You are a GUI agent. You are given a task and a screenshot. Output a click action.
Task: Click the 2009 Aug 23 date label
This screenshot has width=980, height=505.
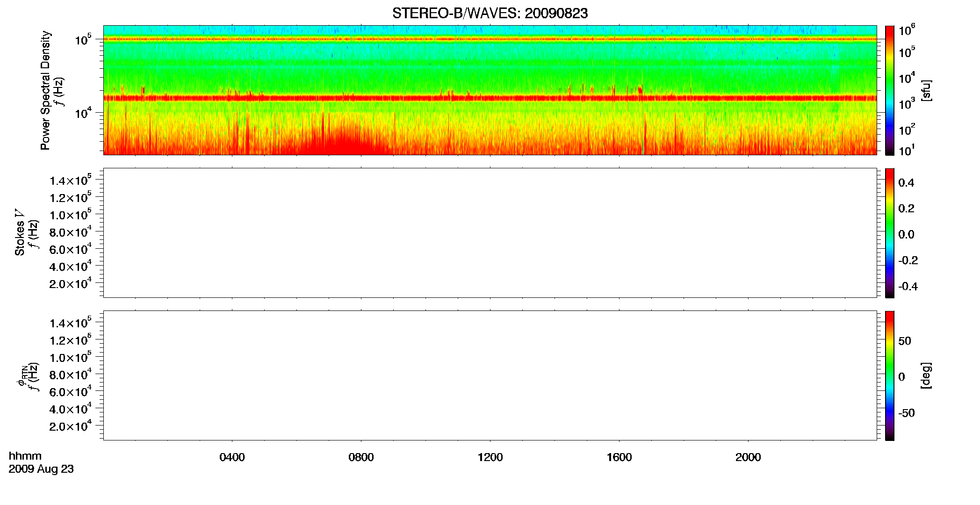[x=41, y=469]
